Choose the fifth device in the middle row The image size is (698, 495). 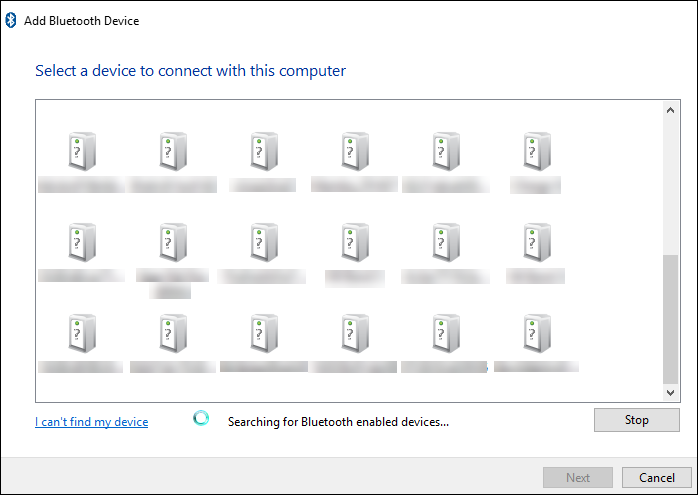click(x=445, y=243)
